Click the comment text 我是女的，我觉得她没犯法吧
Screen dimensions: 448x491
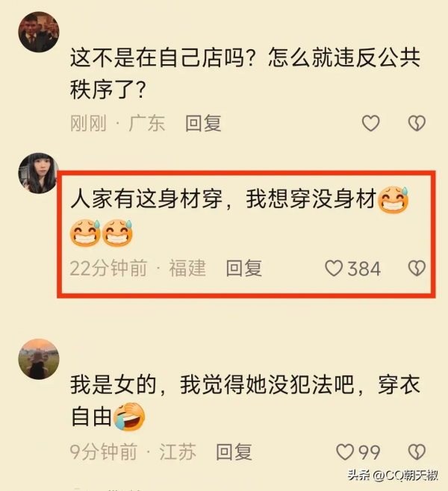[212, 385]
